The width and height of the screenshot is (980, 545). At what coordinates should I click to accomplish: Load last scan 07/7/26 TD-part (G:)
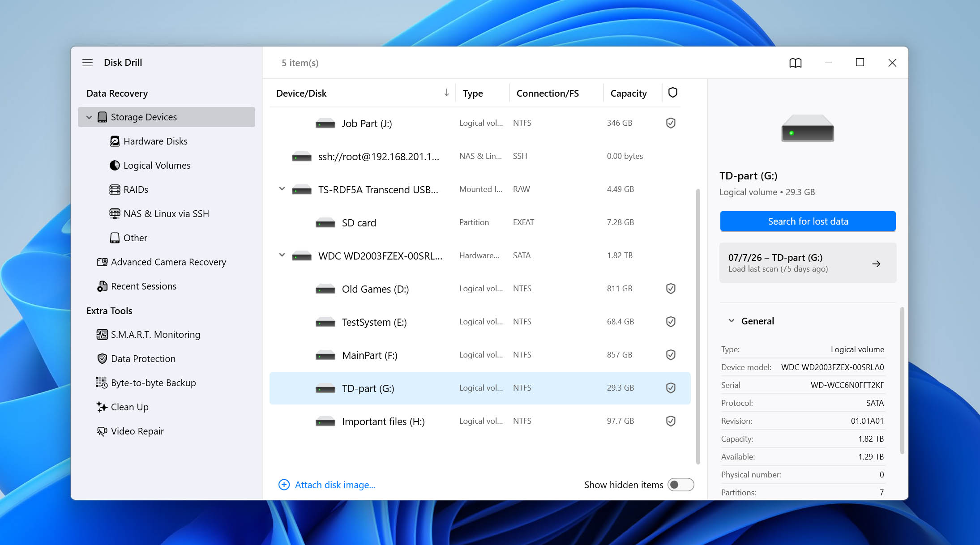coord(808,263)
